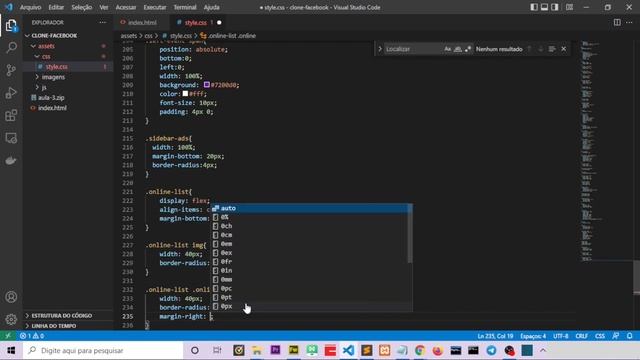
Task: Open the Arquivo menu
Action: (x=30, y=7)
